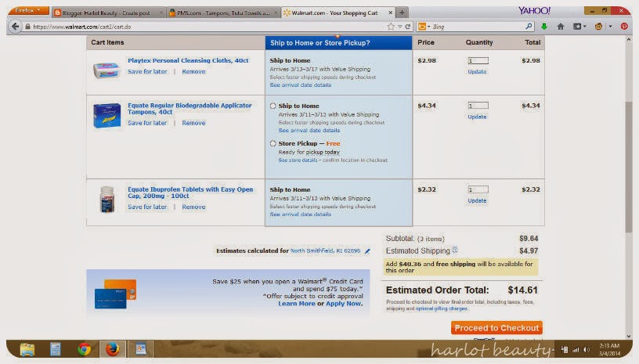
Task: Launch Chrome from taskbar
Action: 85,349
